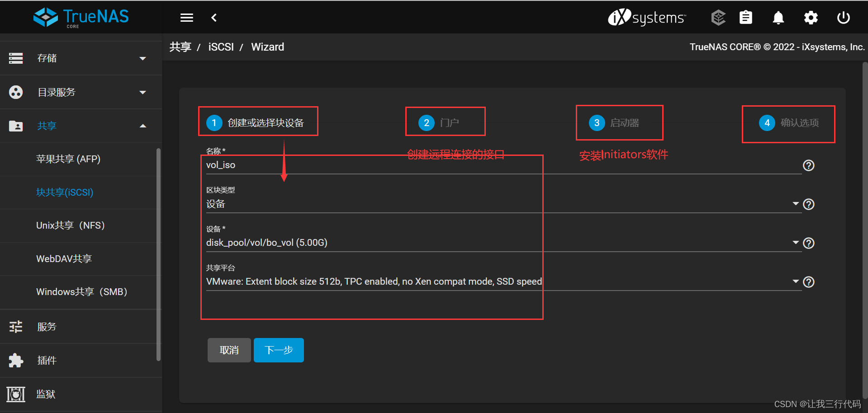Screen dimensions: 868x413
Task: Click the Sharing folder sidebar icon
Action: tap(16, 126)
